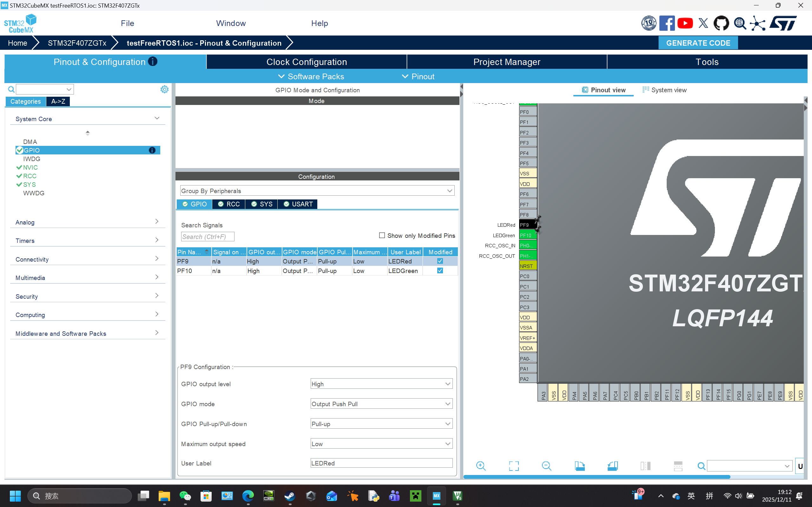This screenshot has width=812, height=507.
Task: Click the zoom in icon under pinout
Action: pos(480,466)
